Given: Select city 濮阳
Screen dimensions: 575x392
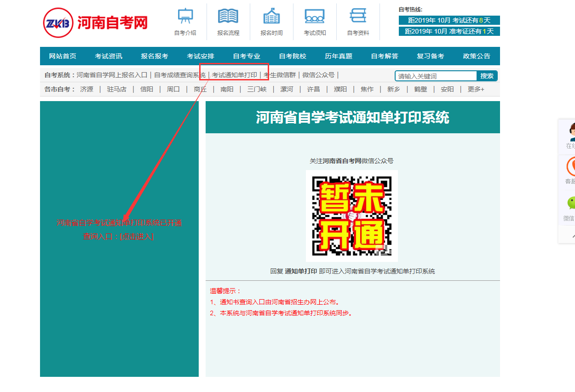Looking at the screenshot, I should [340, 89].
